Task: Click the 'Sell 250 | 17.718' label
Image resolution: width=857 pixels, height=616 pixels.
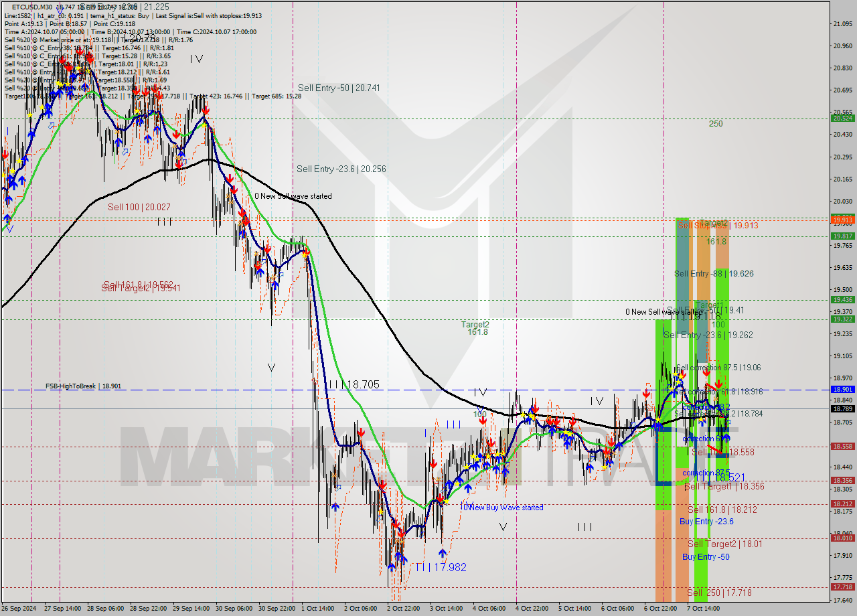Action: pyautogui.click(x=719, y=593)
